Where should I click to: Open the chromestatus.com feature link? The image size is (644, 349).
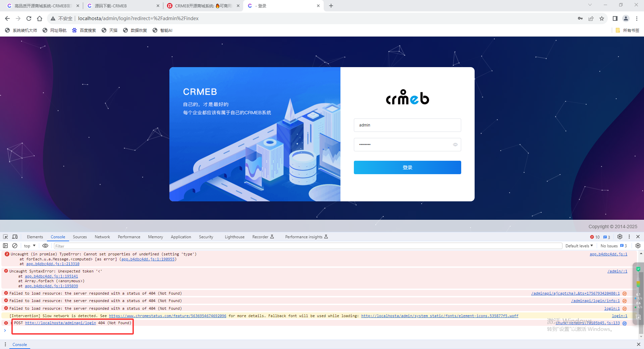[167, 316]
